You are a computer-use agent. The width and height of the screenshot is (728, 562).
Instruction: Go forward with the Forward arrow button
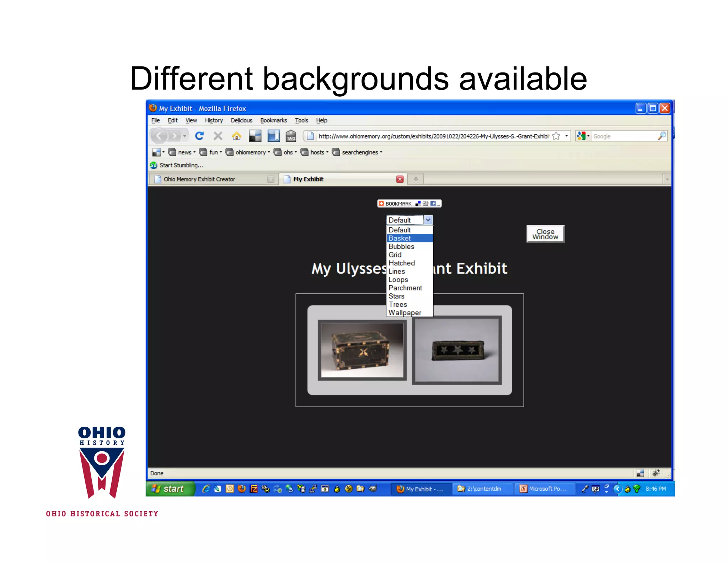(x=175, y=136)
